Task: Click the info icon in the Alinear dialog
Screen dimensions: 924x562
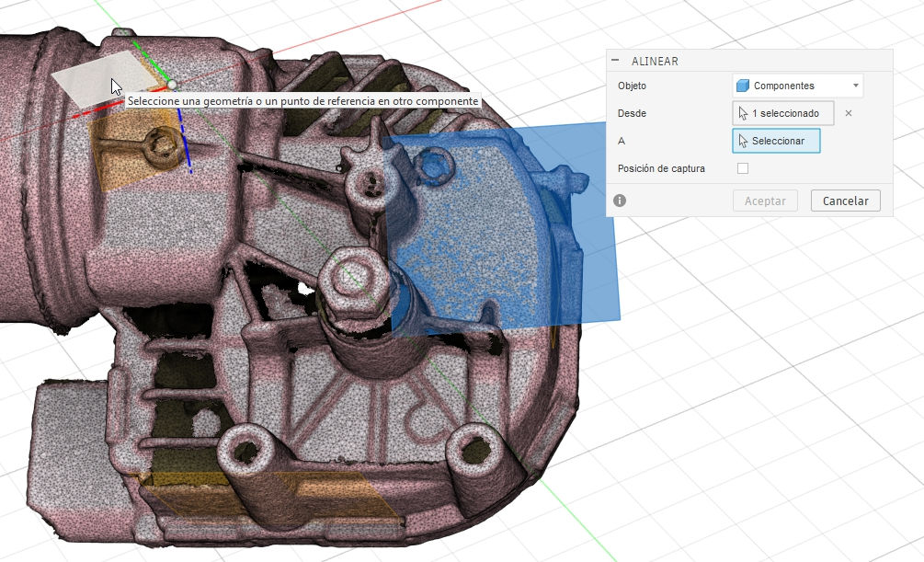Action: pos(620,200)
